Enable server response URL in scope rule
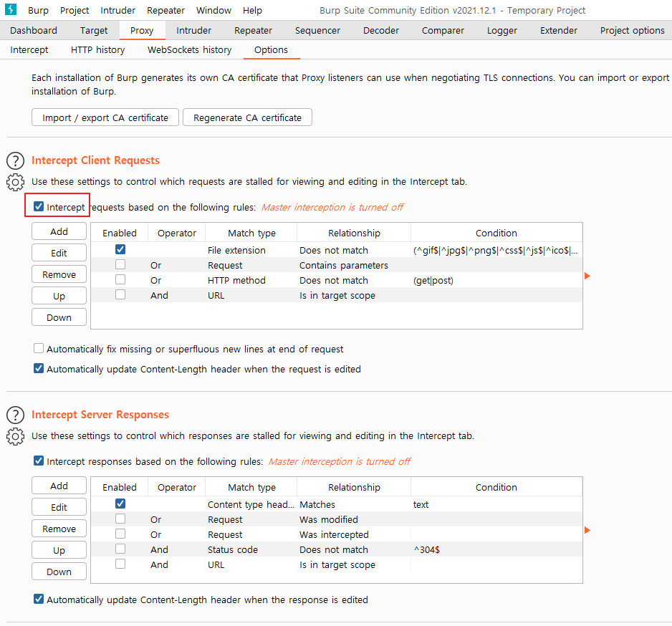Viewport: 672px width, 626px height. (120, 564)
